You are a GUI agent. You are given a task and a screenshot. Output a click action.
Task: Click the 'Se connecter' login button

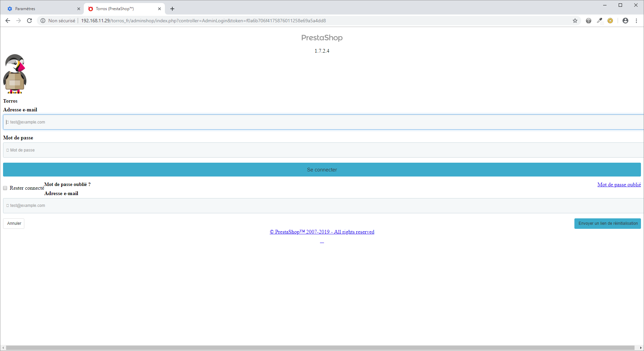322,170
